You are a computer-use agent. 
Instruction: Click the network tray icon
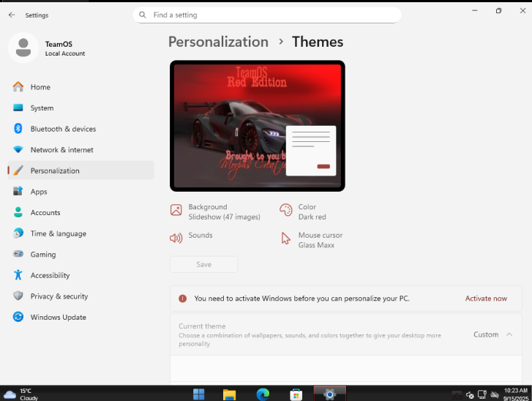(x=482, y=394)
